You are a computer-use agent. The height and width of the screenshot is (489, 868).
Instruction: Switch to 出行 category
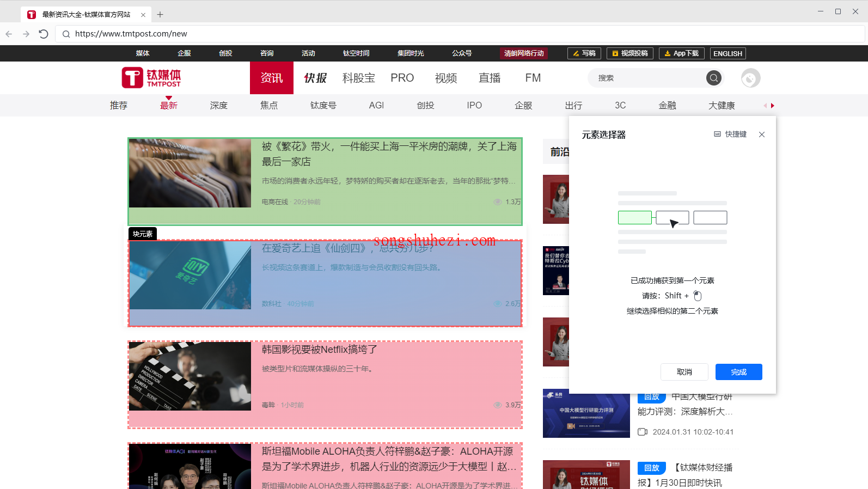[x=573, y=106]
